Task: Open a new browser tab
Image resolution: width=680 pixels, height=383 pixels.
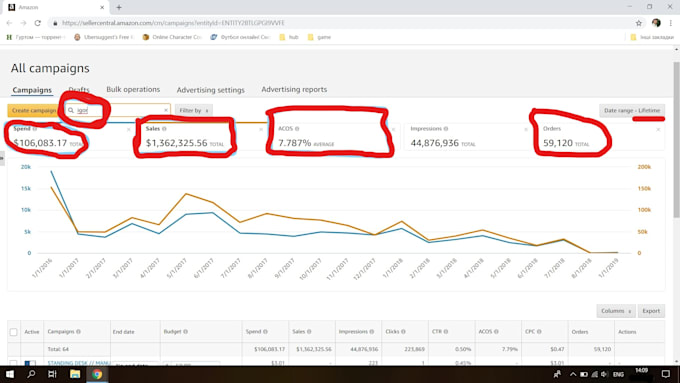Action: coord(119,7)
